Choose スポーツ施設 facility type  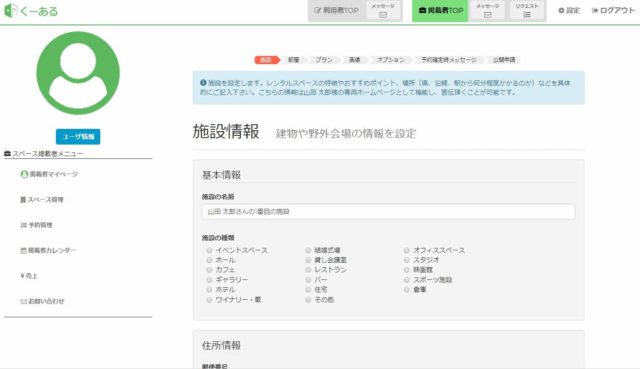(407, 280)
